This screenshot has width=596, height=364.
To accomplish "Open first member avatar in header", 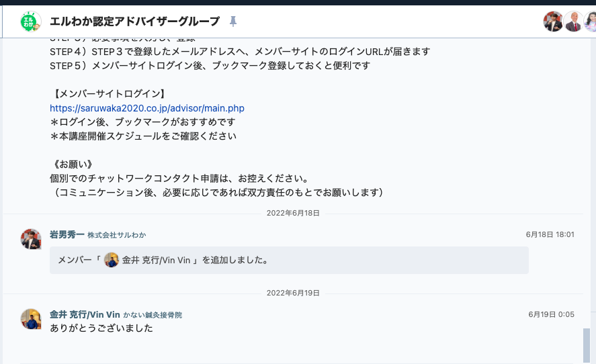I will (x=553, y=21).
